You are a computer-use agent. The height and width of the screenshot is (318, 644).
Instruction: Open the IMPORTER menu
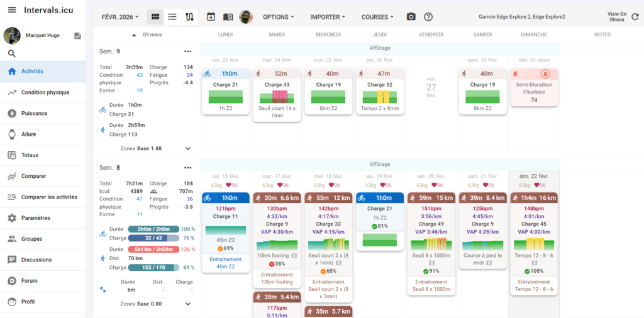pyautogui.click(x=328, y=17)
